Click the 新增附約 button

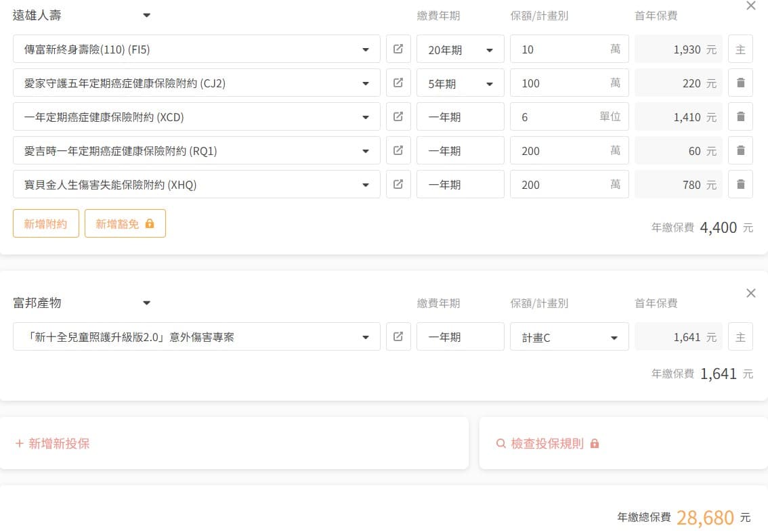click(x=46, y=224)
